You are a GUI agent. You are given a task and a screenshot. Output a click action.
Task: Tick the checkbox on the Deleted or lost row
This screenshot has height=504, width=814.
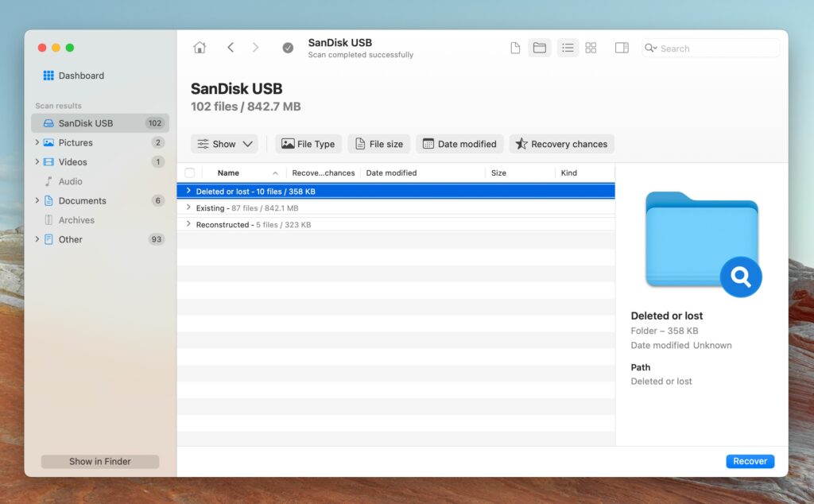pos(188,191)
